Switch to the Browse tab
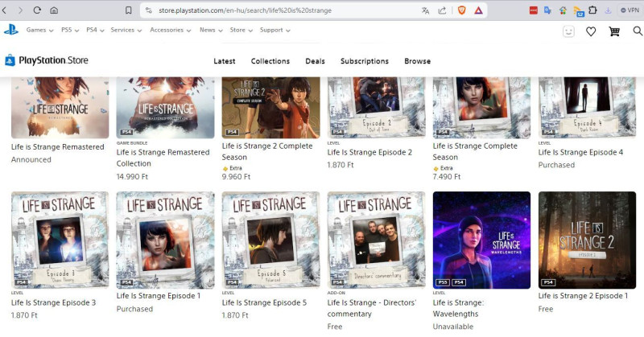The height and width of the screenshot is (337, 644). [x=417, y=61]
